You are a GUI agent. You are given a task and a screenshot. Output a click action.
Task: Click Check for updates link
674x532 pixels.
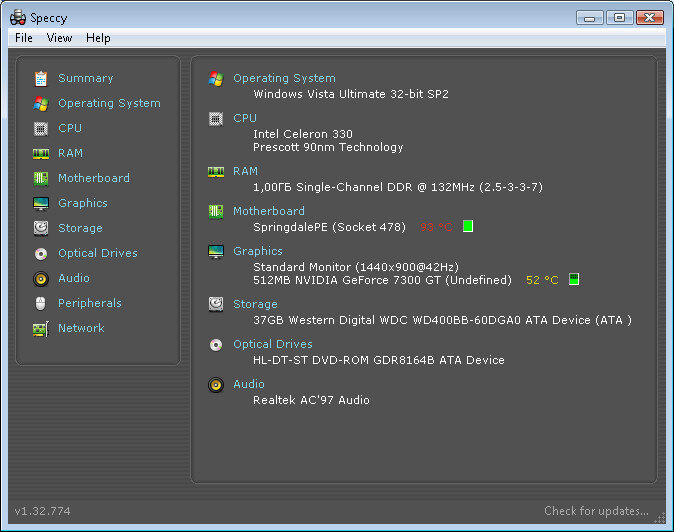tap(596, 511)
